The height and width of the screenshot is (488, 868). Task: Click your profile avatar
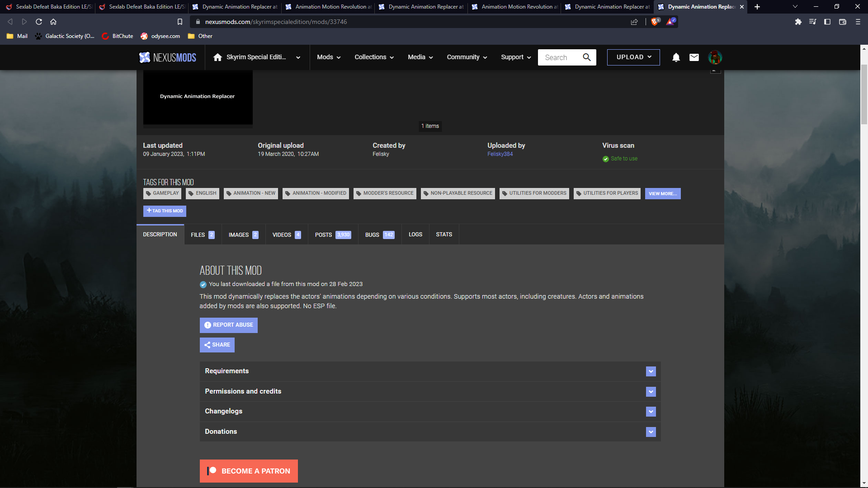pos(715,57)
